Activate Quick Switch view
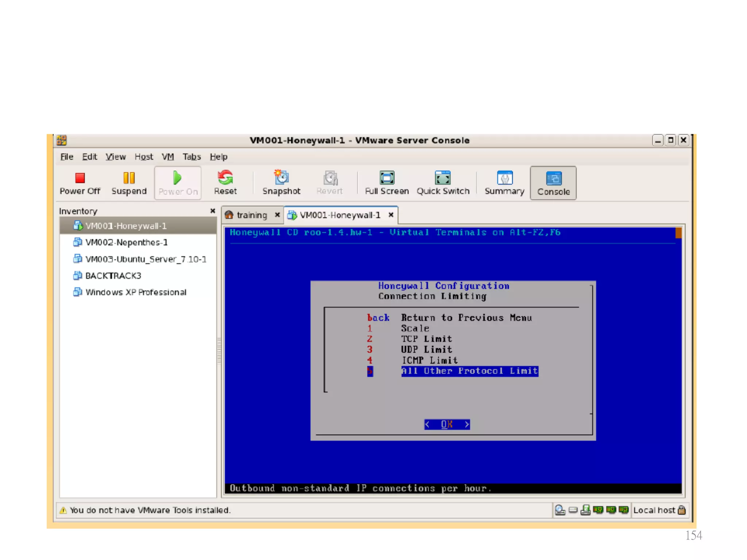The height and width of the screenshot is (560, 747). click(443, 183)
